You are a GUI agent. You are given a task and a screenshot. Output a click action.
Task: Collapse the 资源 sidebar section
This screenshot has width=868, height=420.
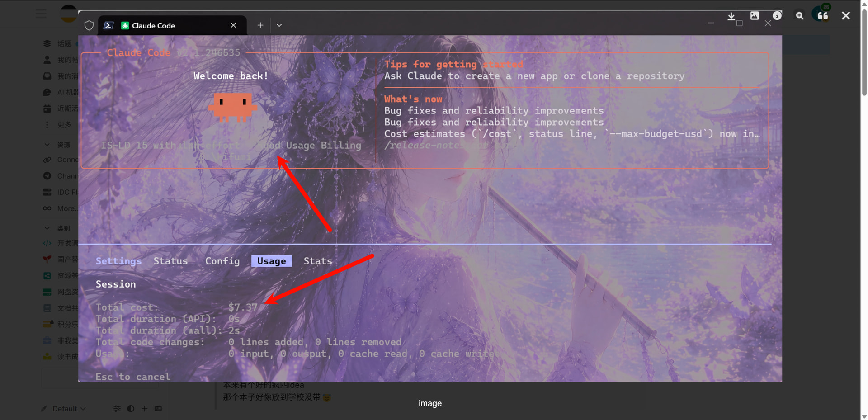pos(57,145)
